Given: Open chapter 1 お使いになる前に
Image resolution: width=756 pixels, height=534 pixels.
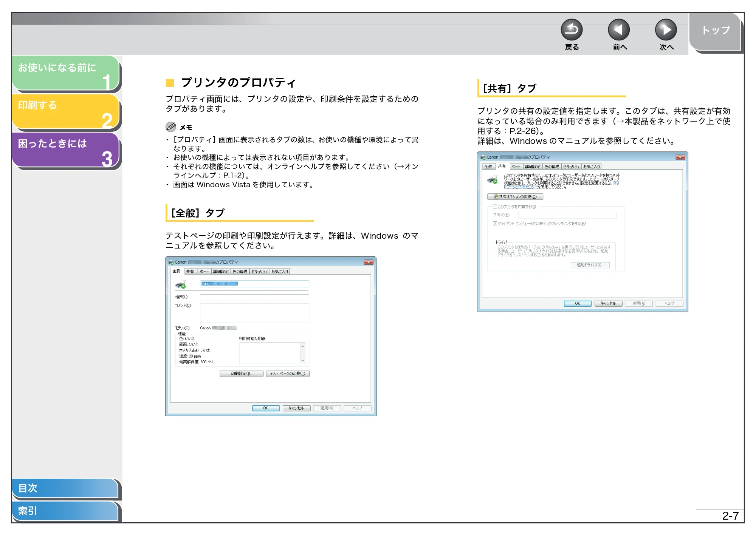Looking at the screenshot, I should click(x=66, y=73).
